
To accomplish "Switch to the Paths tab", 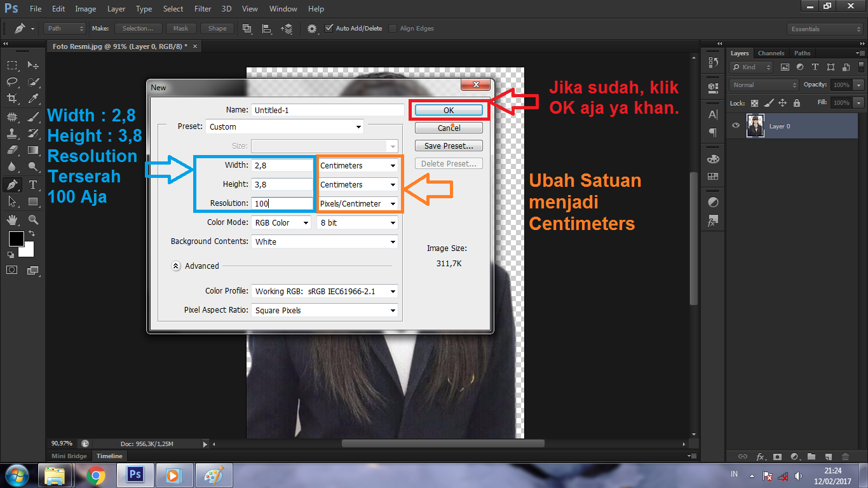I will (803, 53).
